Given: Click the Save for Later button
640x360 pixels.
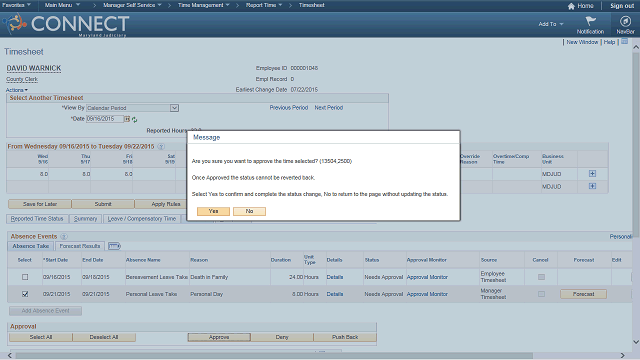Looking at the screenshot, I should [40, 204].
